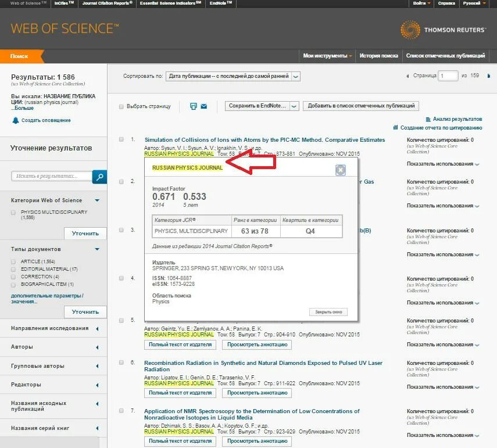Viewport: 497px width, 448px height.
Task: Open the InCites tab
Action: pos(64,3)
